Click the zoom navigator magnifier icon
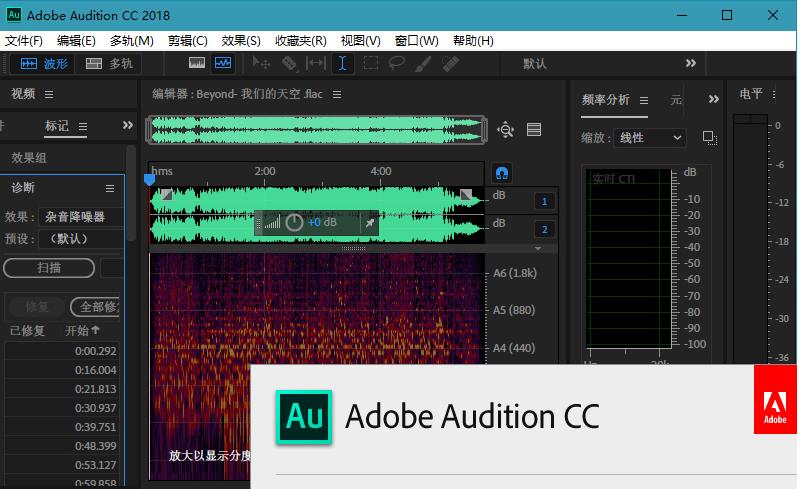 click(505, 129)
